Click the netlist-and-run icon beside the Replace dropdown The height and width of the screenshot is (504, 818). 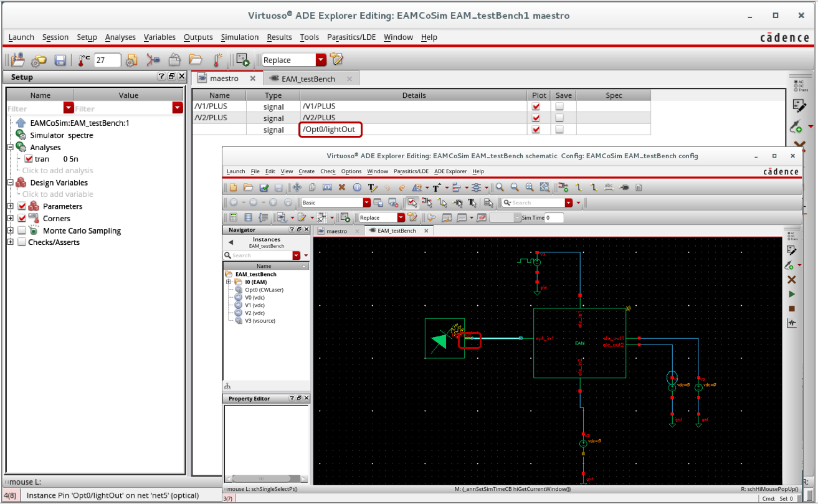(243, 60)
